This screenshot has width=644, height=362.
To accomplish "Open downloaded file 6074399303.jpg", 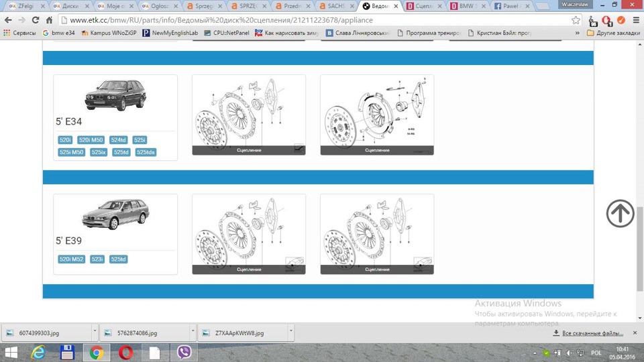I will point(46,333).
